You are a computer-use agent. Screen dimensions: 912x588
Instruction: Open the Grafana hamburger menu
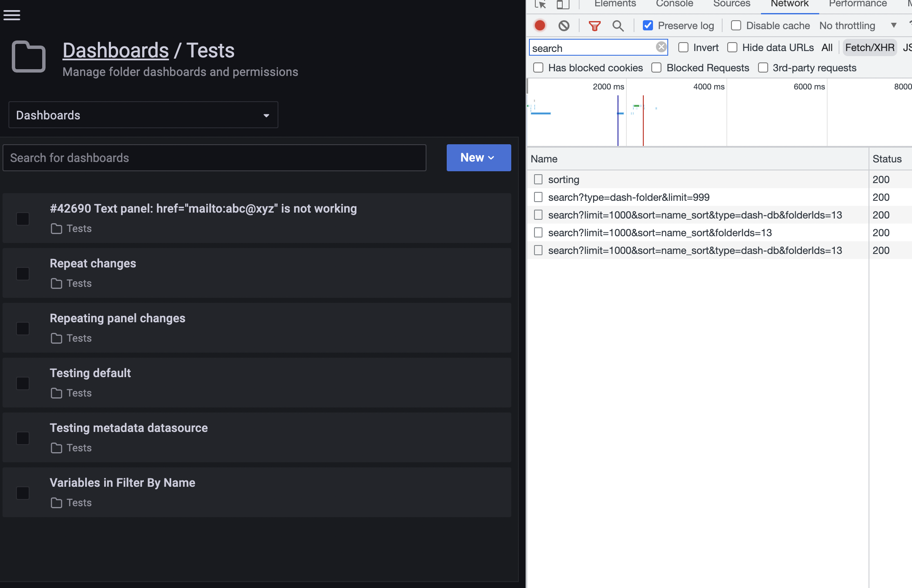coord(12,15)
